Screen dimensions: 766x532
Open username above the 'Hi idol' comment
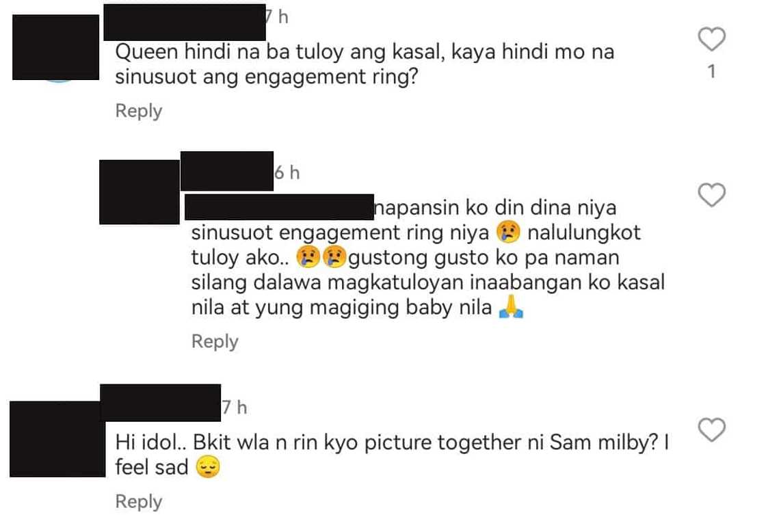pos(160,403)
